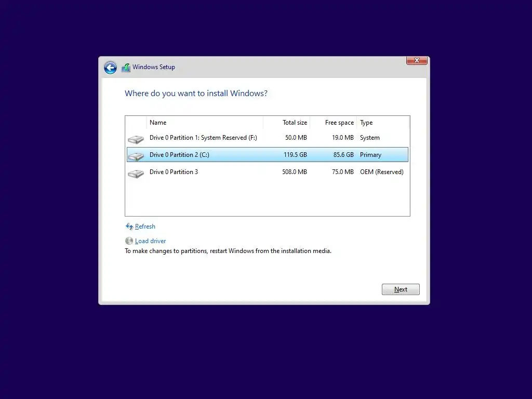Click the Windows Setup title icon
The width and height of the screenshot is (532, 399).
(x=126, y=68)
